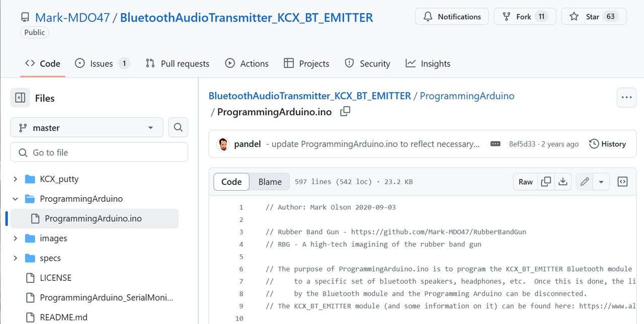The image size is (644, 324).
Task: Open the master branch dropdown
Action: click(x=87, y=128)
